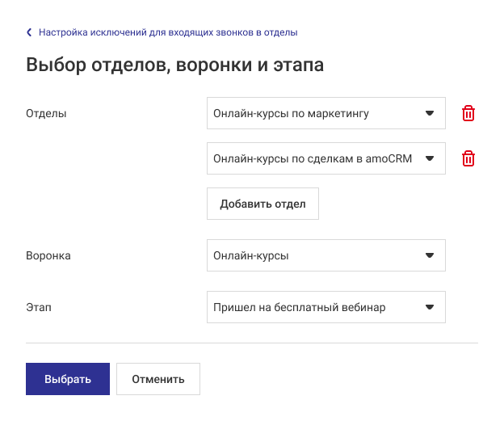This screenshot has height=421, width=504.
Task: Click the 'Воронка' field label
Action: coord(48,256)
